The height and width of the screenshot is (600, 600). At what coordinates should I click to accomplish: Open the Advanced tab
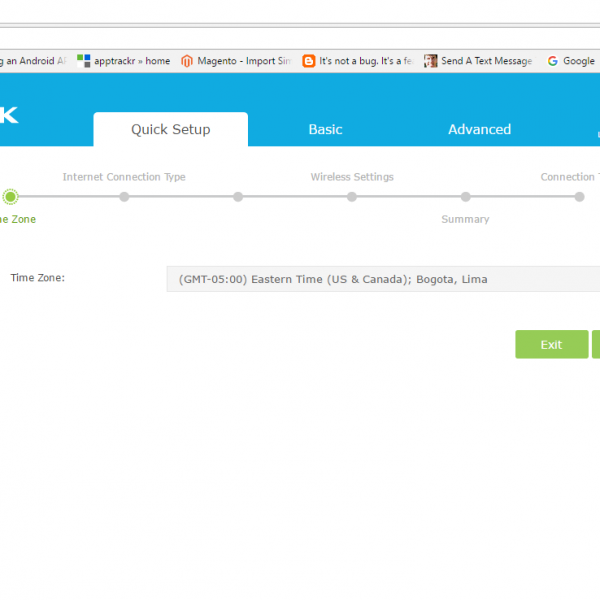coord(479,129)
